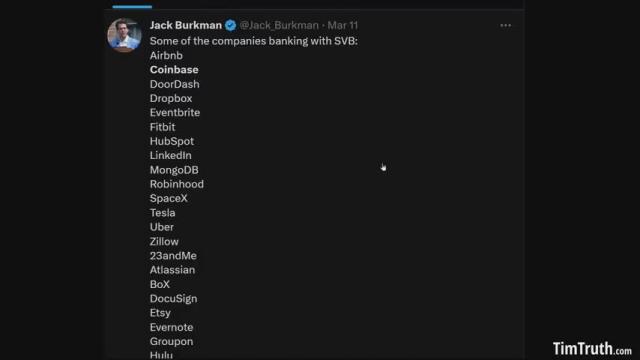The image size is (640, 360).
Task: Click the SpaceX entry in the list
Action: coord(169,198)
